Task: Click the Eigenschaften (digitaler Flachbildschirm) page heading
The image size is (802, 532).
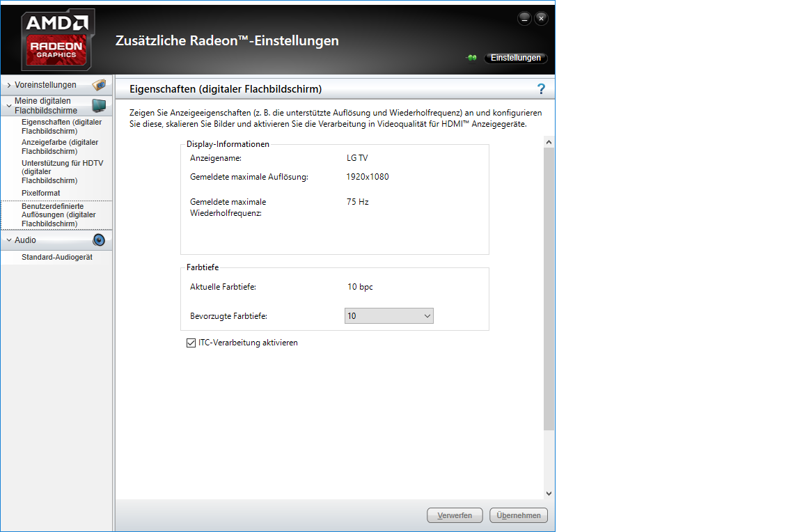Action: point(226,89)
